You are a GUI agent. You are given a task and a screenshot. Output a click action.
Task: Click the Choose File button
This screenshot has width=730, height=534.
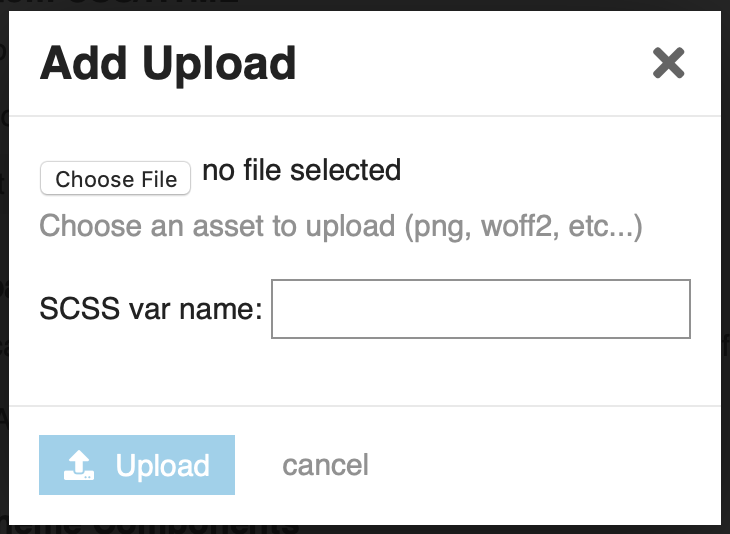coord(115,178)
